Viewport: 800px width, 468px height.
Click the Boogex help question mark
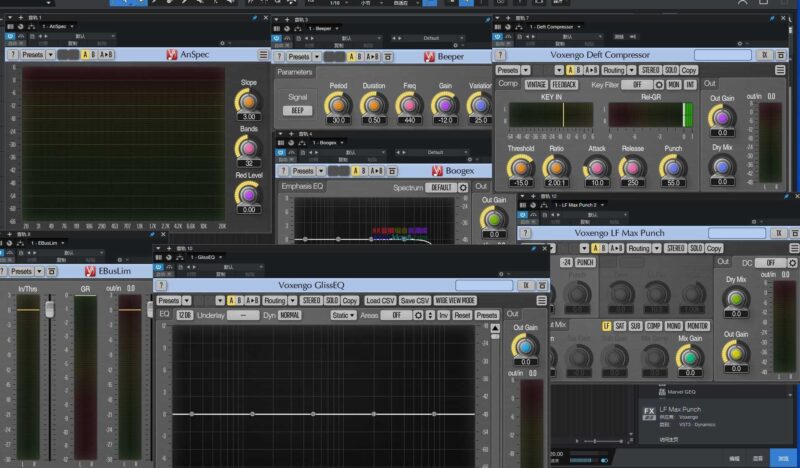point(283,171)
